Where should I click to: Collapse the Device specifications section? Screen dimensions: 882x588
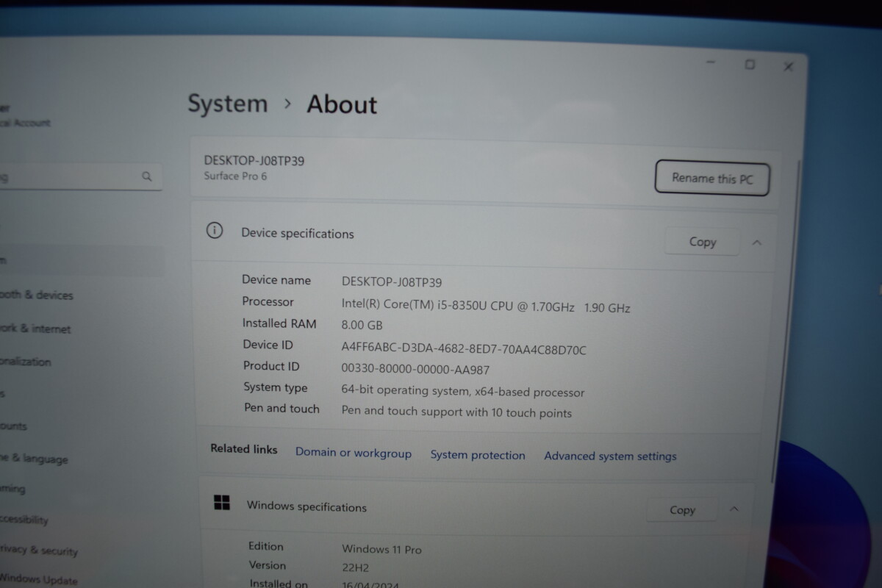tap(757, 243)
